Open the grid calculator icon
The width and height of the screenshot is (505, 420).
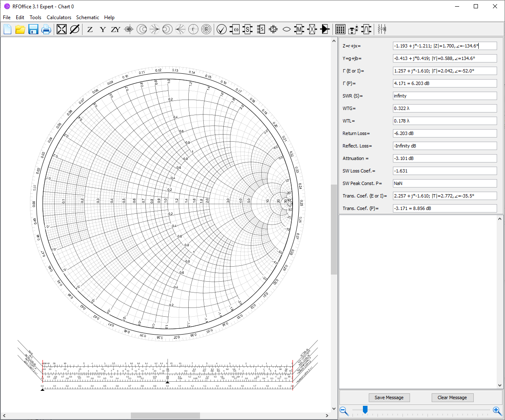pyautogui.click(x=340, y=29)
